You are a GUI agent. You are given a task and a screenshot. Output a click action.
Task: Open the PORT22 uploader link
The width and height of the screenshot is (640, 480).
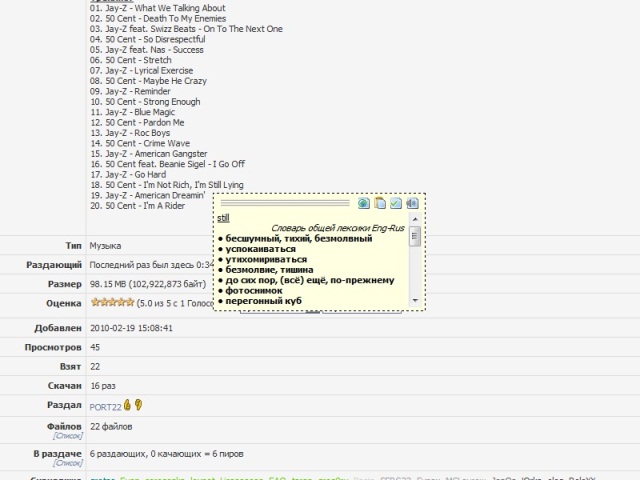[105, 407]
